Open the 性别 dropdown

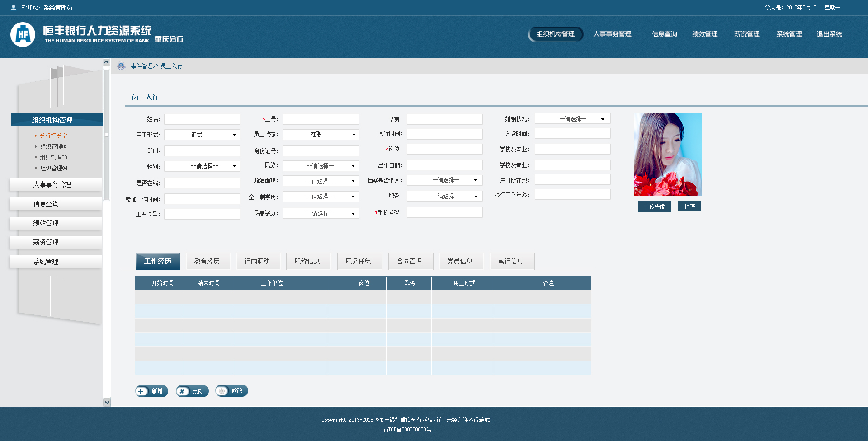pyautogui.click(x=202, y=166)
